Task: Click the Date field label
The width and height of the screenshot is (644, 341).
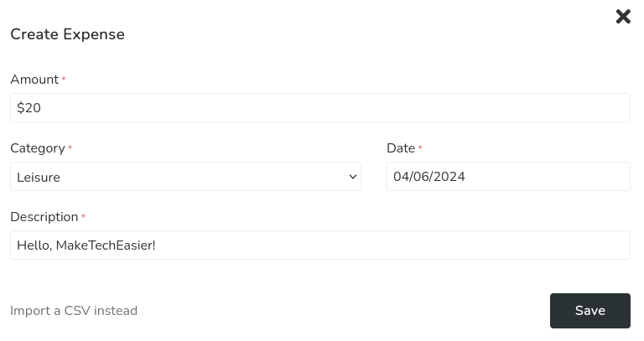Action: pyautogui.click(x=401, y=148)
